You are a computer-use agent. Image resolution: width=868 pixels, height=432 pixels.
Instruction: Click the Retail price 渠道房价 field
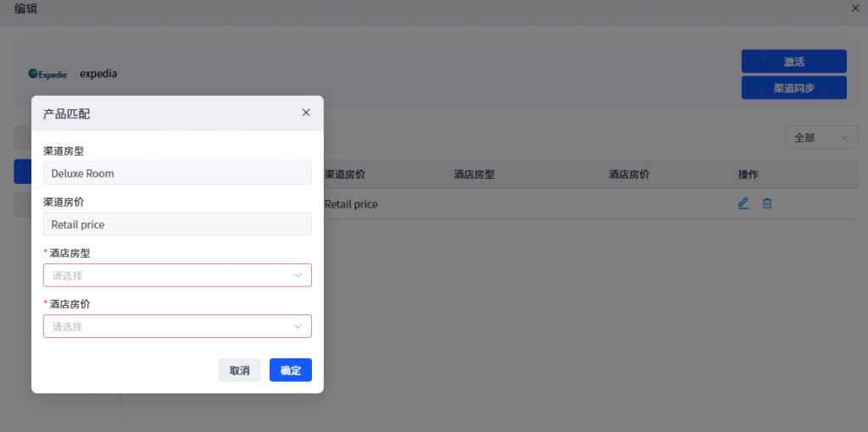[177, 224]
